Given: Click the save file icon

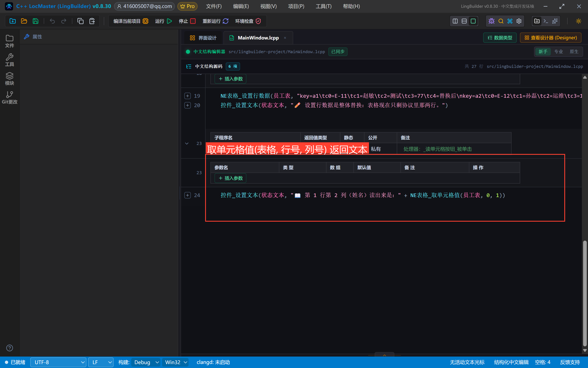Looking at the screenshot, I should click(36, 21).
